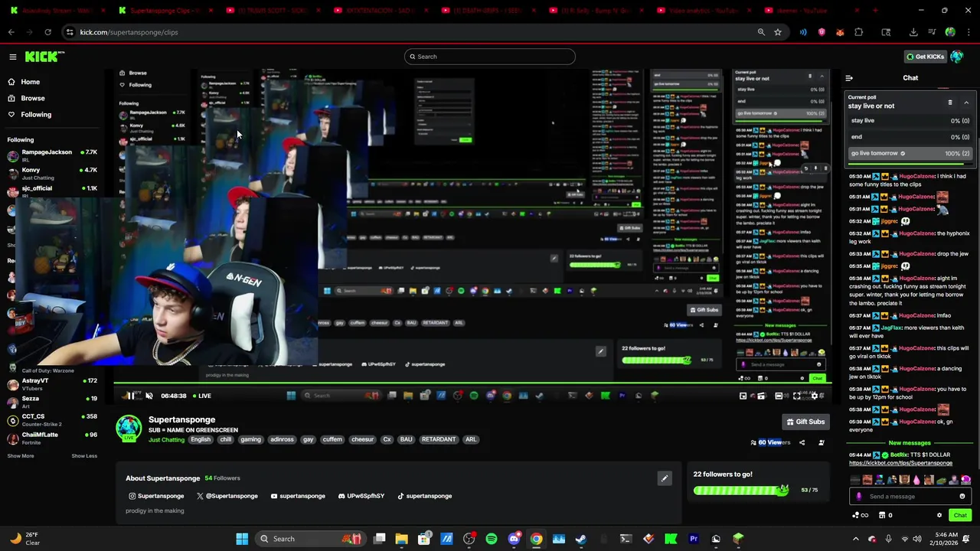Collapse the sidebar list with Show Less

84,456
